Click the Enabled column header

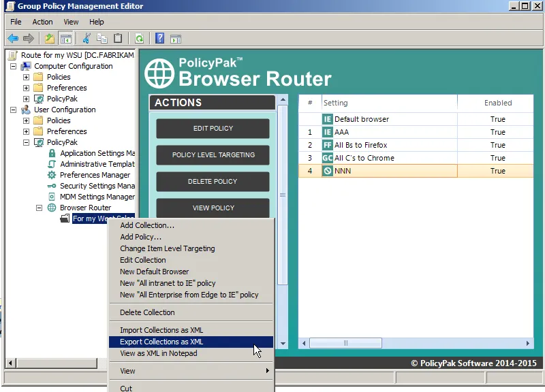[x=497, y=103]
